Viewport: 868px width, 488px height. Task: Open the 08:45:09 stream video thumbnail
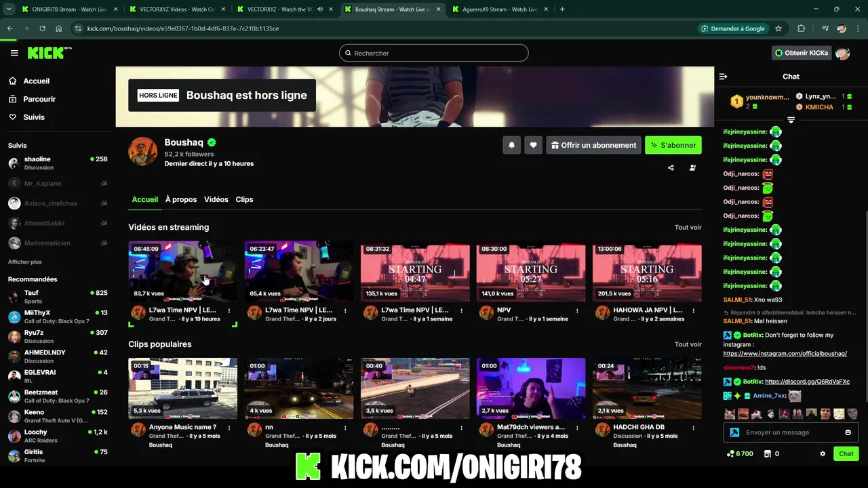pos(183,271)
